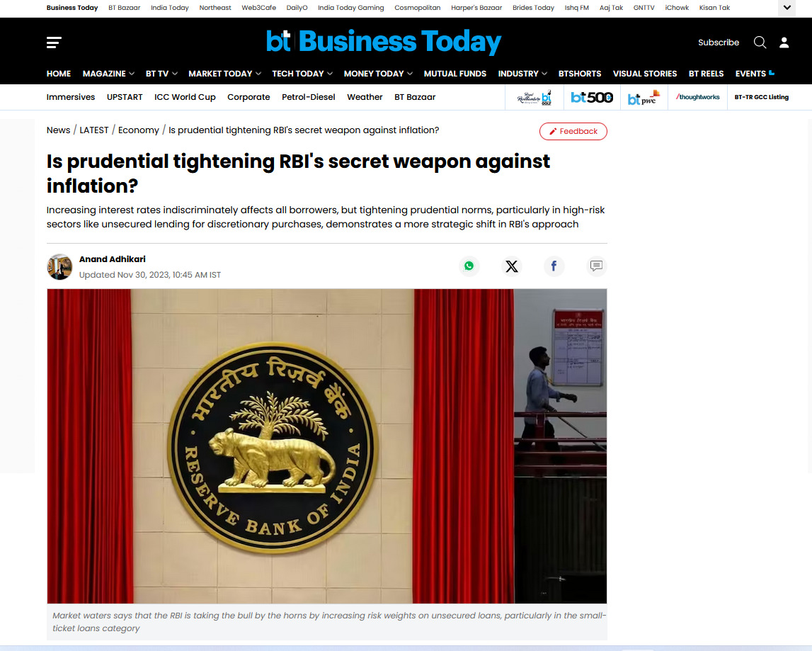Click the Business Today logo

384,42
